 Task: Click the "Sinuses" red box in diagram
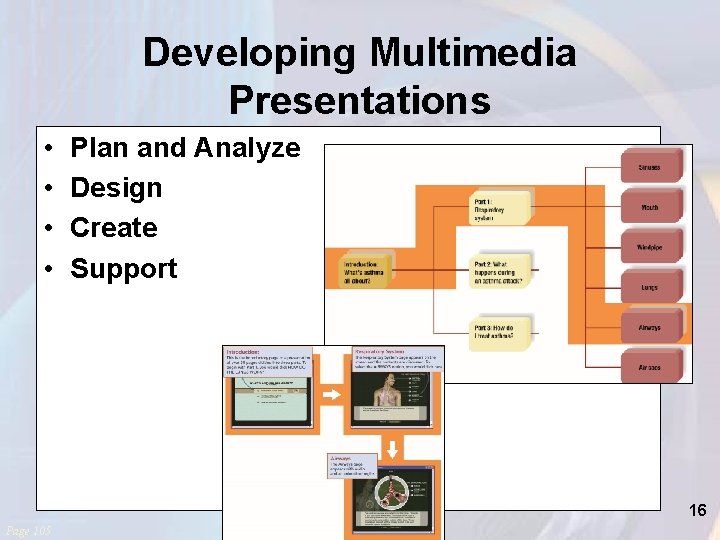pos(651,166)
